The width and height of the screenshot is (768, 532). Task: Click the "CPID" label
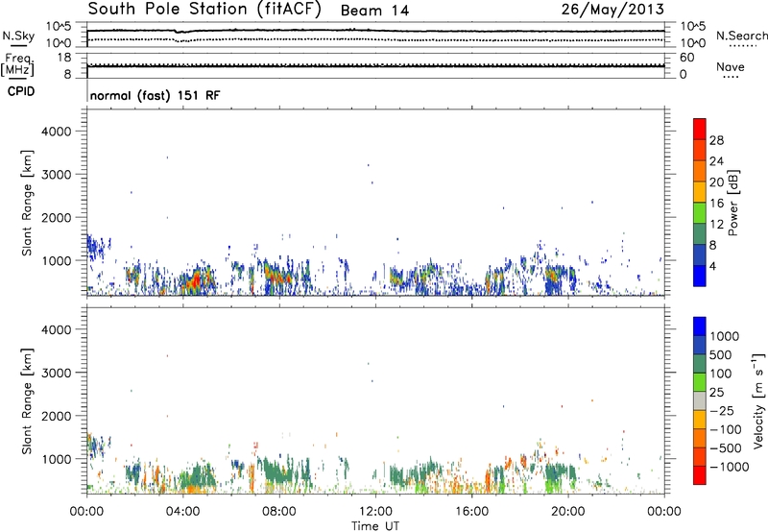pyautogui.click(x=21, y=91)
